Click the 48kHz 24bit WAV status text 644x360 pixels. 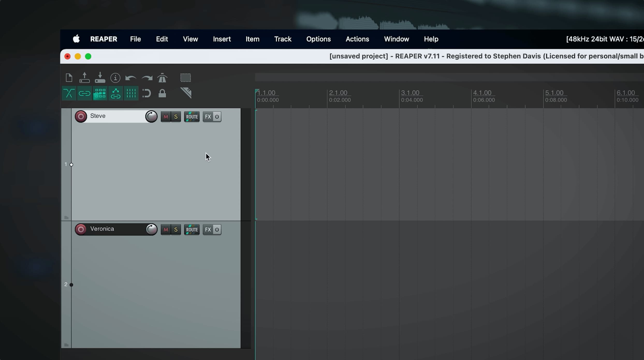605,39
